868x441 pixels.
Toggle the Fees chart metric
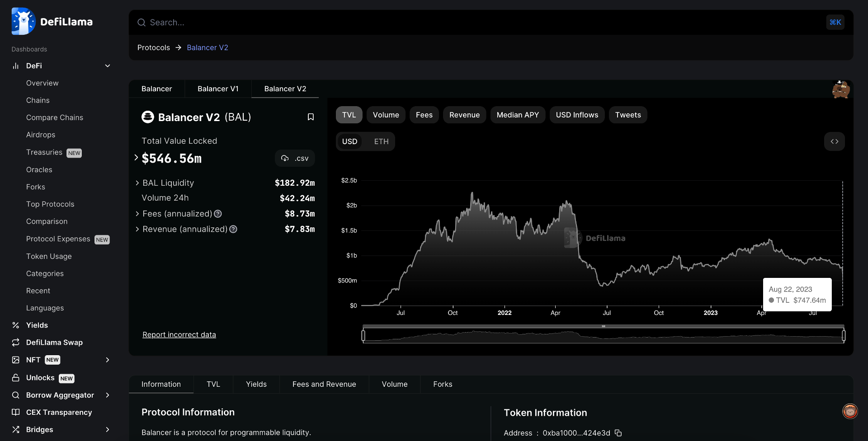(424, 115)
